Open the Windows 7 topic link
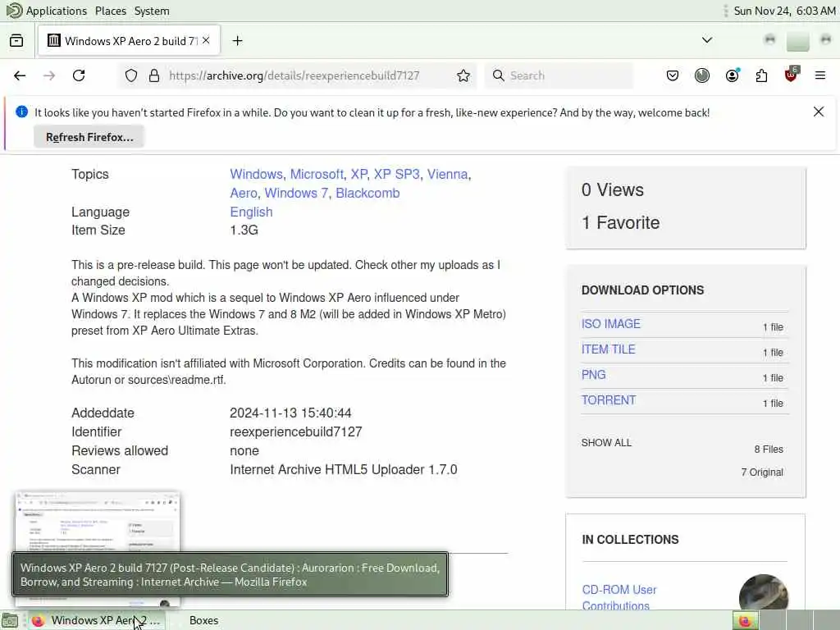 point(296,193)
